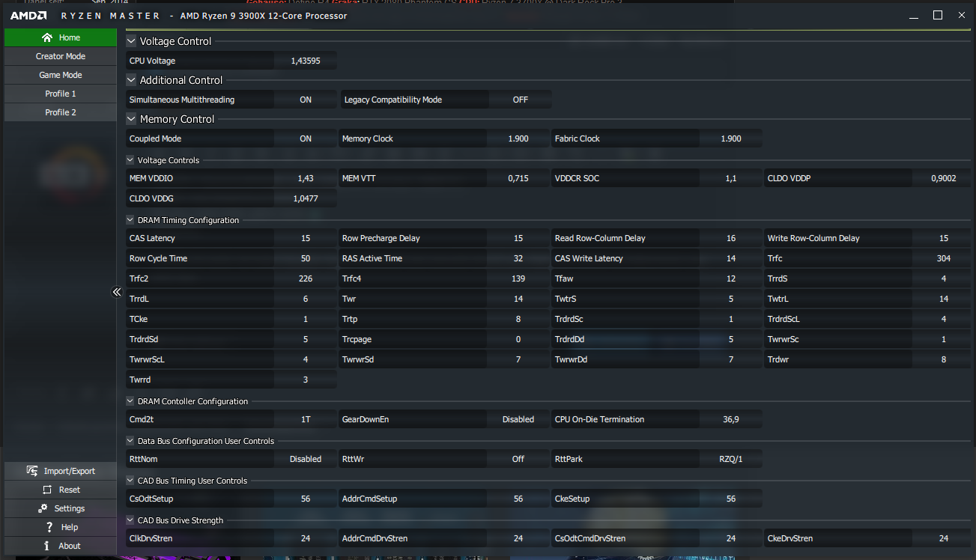The height and width of the screenshot is (560, 976).
Task: Switch to Game Mode
Action: 61,75
